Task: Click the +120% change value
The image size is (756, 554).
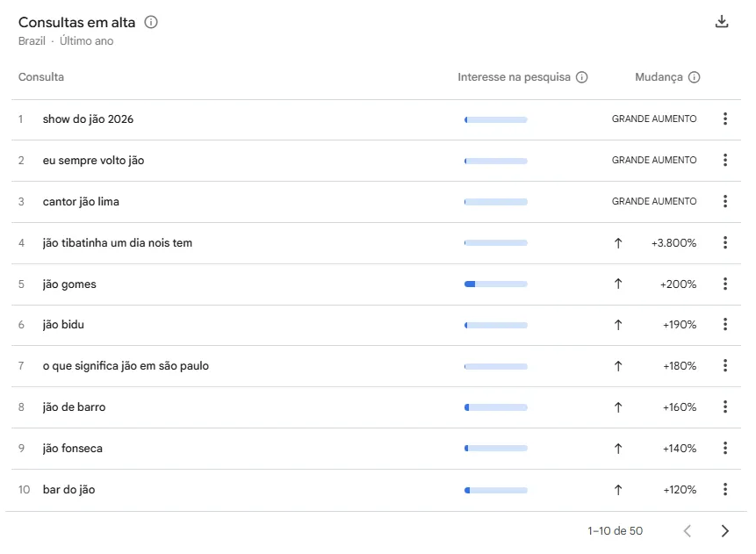Action: point(680,490)
